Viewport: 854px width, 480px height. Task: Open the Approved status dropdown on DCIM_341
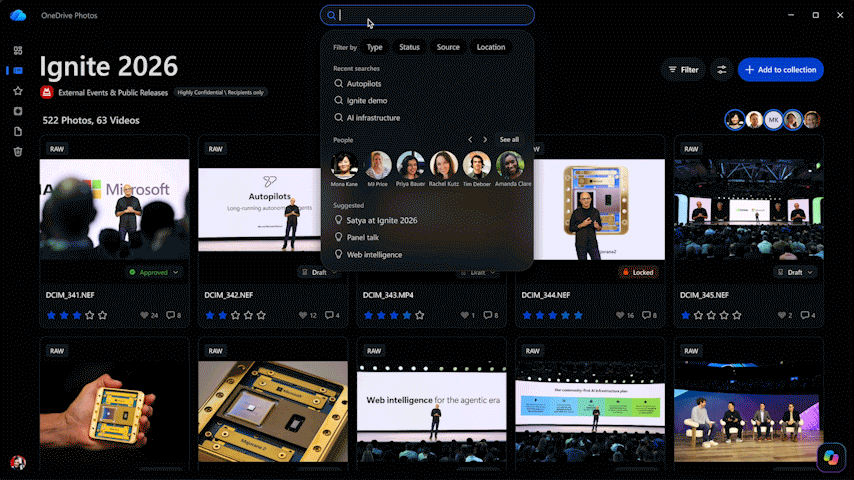pyautogui.click(x=154, y=272)
